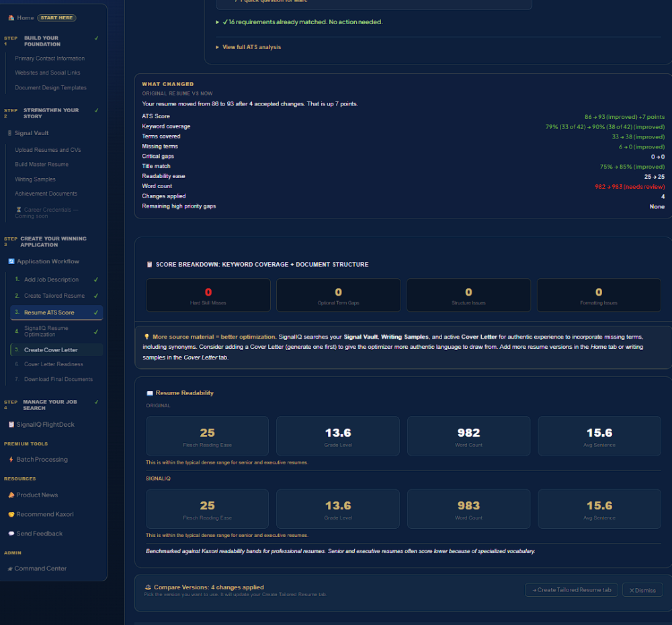
Task: Click the Create Tailored Resume tab button
Action: (x=571, y=590)
